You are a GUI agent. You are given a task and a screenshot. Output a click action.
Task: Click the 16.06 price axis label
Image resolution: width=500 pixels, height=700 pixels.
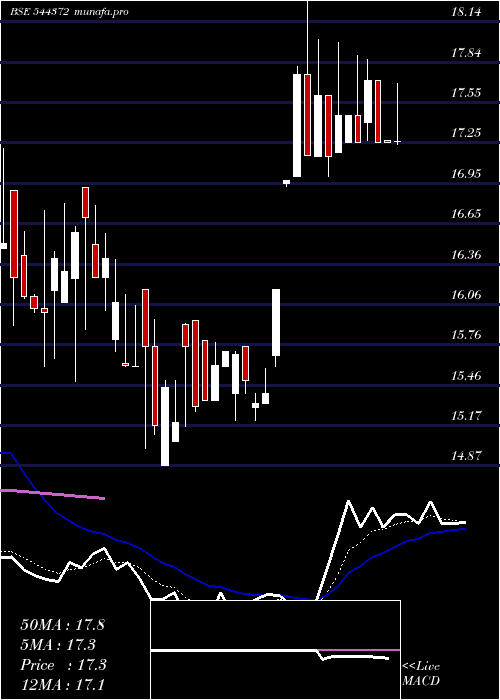(x=466, y=295)
